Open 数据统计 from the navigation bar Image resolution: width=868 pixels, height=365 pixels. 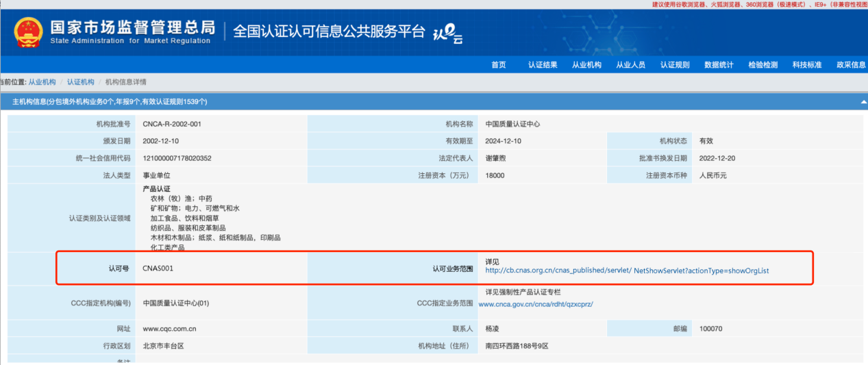tap(719, 65)
